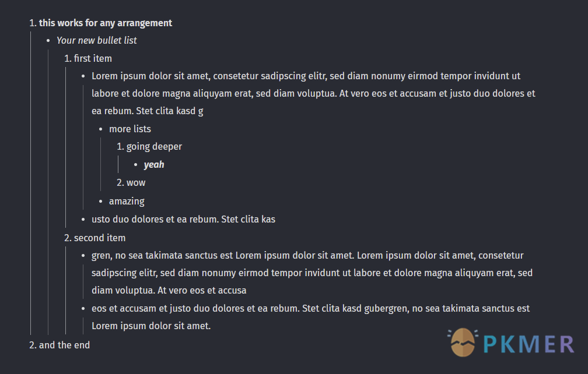
Task: Click the PKMER egg logo icon
Action: tap(463, 342)
